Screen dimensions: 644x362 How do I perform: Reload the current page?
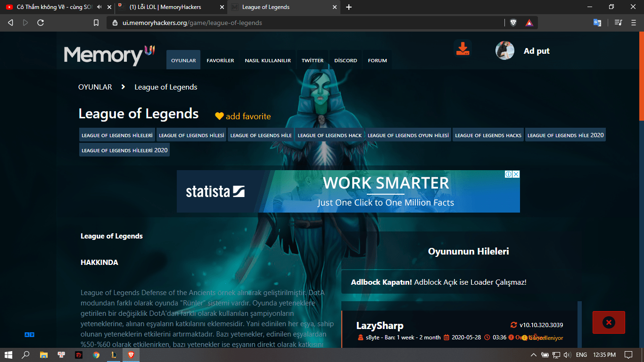(41, 23)
